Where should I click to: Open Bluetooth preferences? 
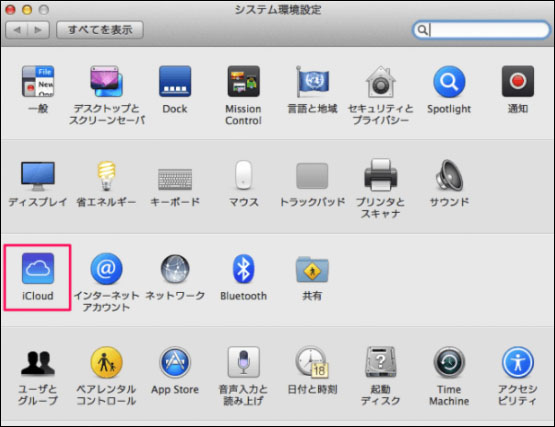244,268
